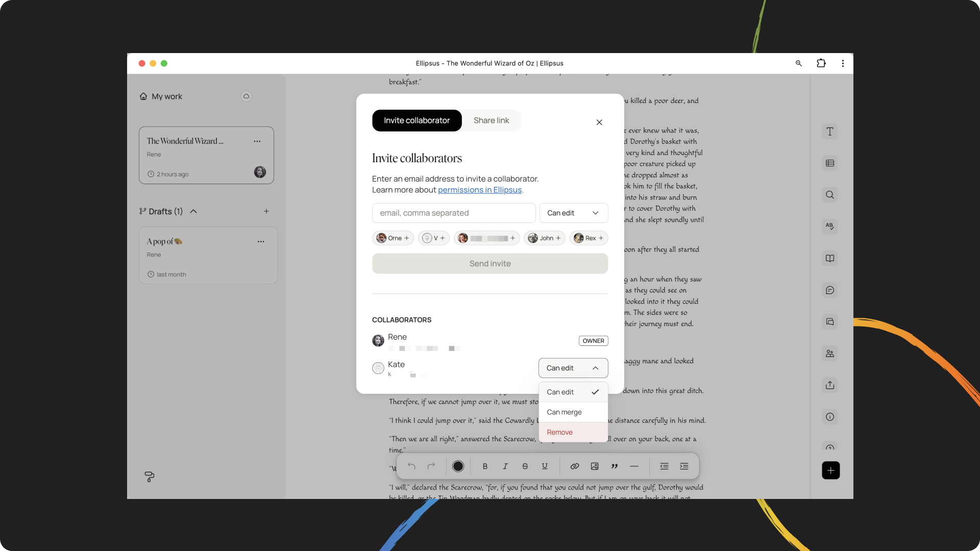This screenshot has height=551, width=980.
Task: Open the invite Can edit permission dropdown
Action: [x=574, y=213]
